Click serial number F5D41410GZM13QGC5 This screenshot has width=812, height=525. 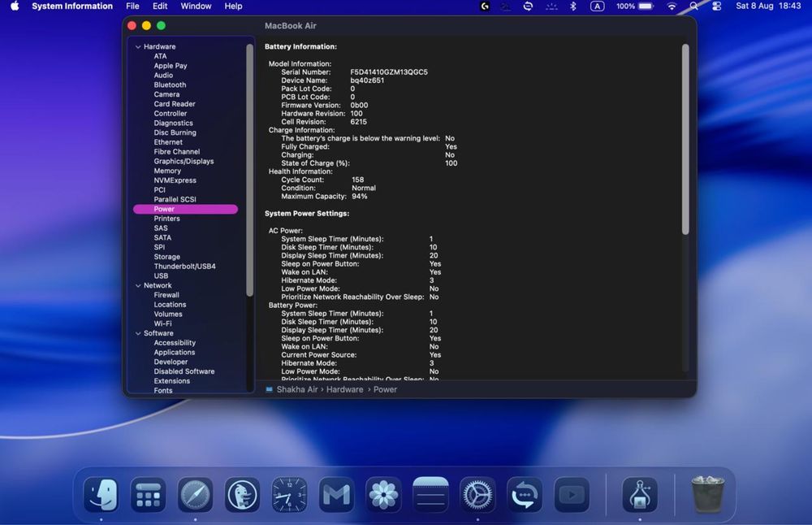pos(389,72)
